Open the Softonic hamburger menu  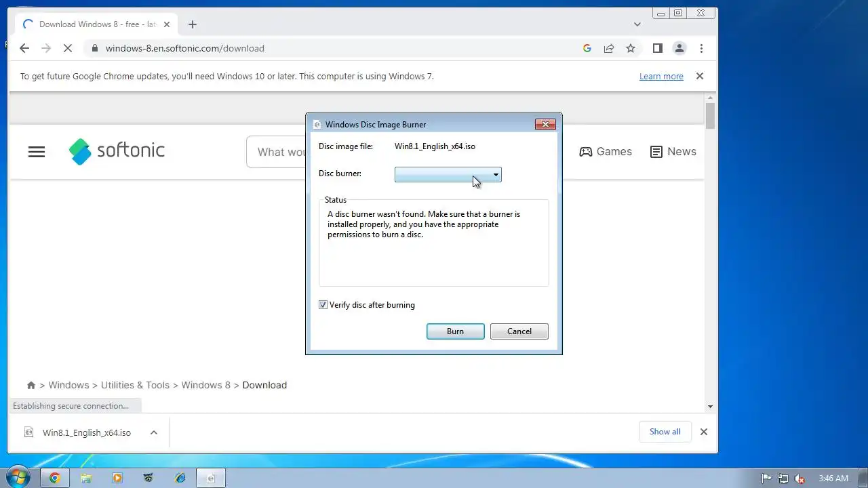tap(37, 152)
